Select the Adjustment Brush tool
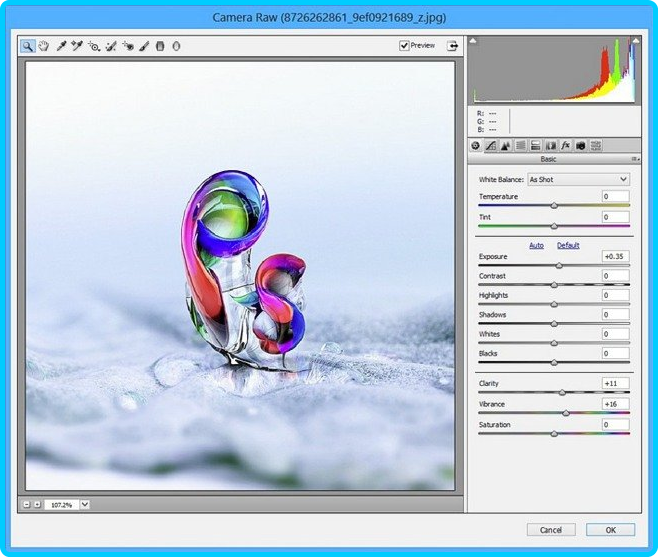658x557 pixels. 144,46
